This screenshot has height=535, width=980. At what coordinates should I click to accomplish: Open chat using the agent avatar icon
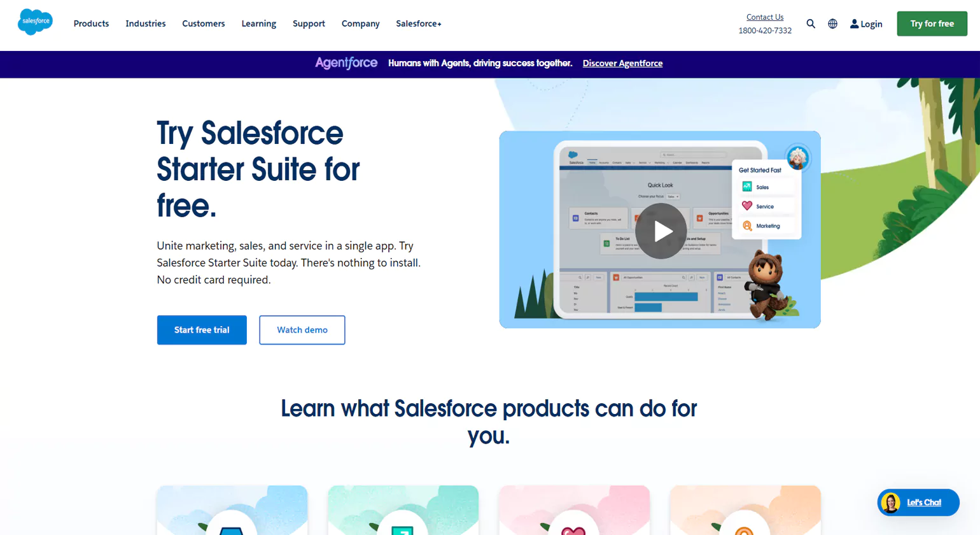coord(890,503)
